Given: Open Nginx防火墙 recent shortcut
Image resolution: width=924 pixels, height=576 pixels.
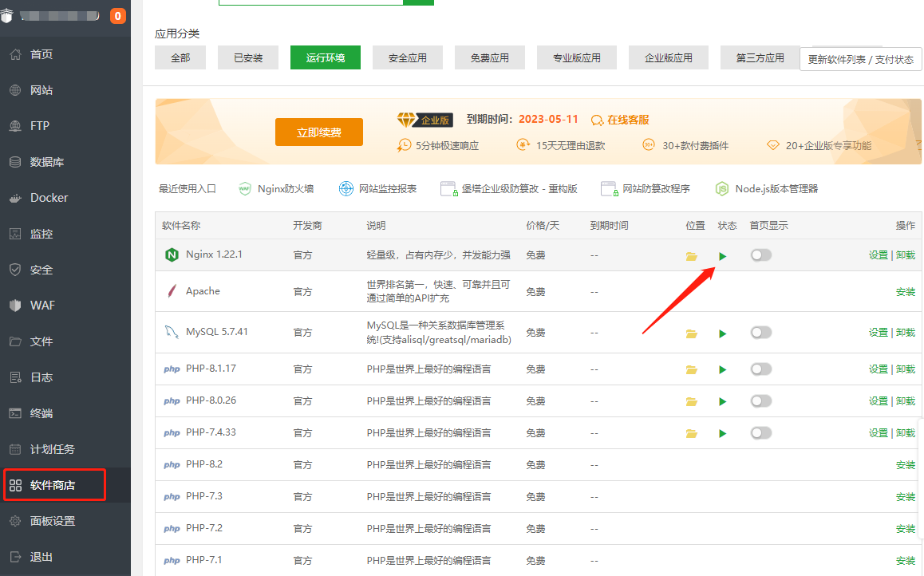Looking at the screenshot, I should click(x=276, y=189).
